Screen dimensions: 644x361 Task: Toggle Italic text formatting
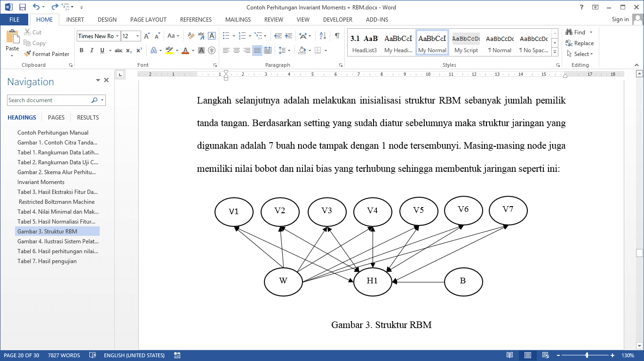(92, 50)
